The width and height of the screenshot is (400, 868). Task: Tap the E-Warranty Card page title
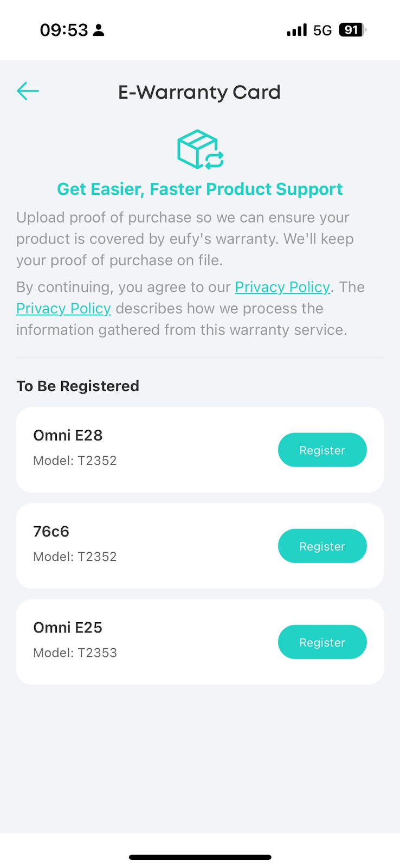click(199, 92)
